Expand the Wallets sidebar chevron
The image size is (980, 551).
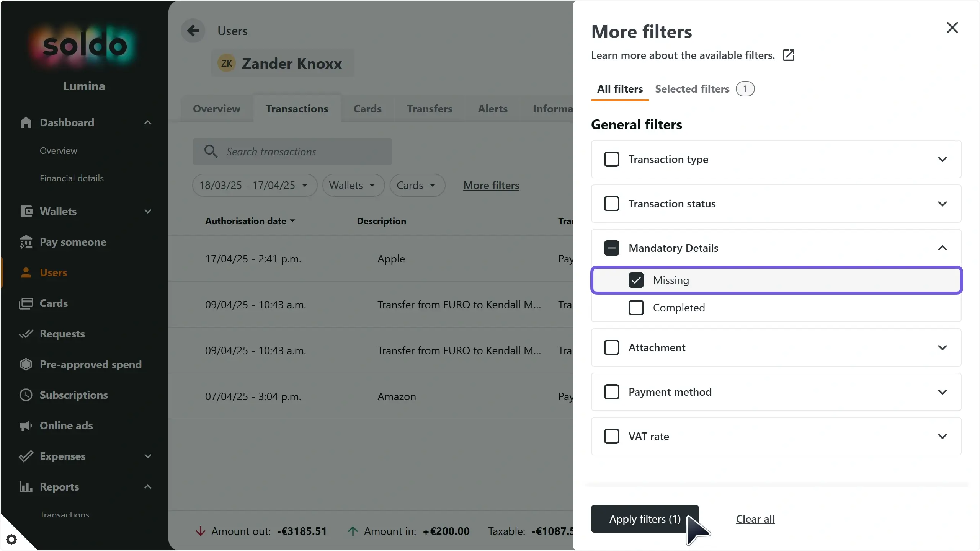coord(148,211)
